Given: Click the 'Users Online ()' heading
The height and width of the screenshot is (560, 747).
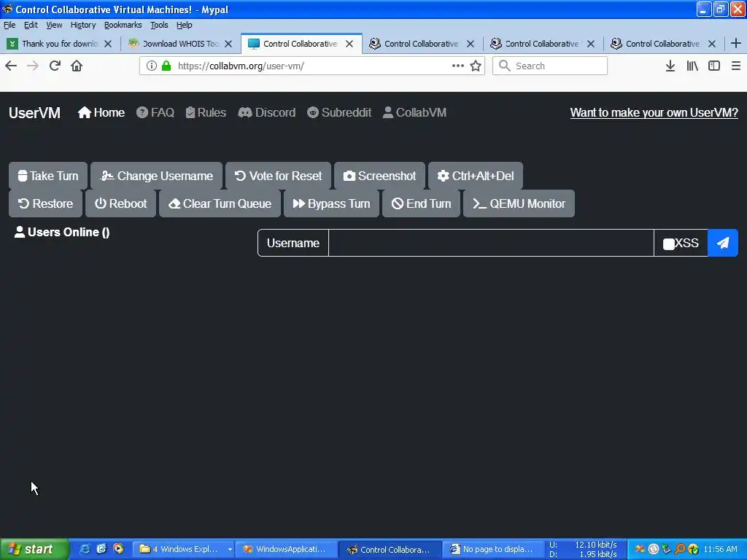Looking at the screenshot, I should (x=62, y=232).
